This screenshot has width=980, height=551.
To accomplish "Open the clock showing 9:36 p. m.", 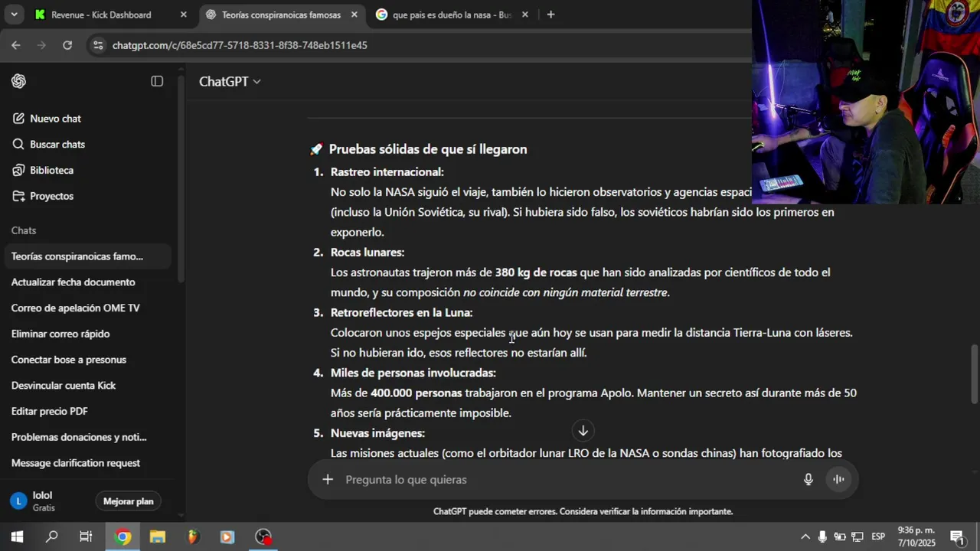I will (916, 536).
